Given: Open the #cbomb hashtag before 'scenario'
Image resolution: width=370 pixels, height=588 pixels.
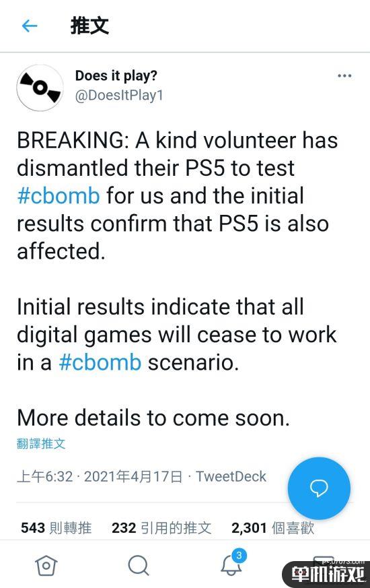Looking at the screenshot, I should tap(100, 362).
